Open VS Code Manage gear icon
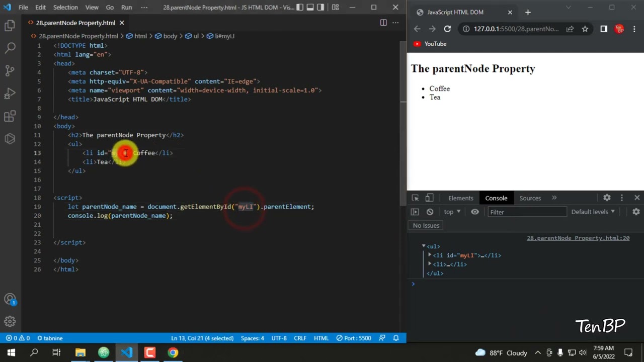Image resolution: width=644 pixels, height=362 pixels. 10,321
